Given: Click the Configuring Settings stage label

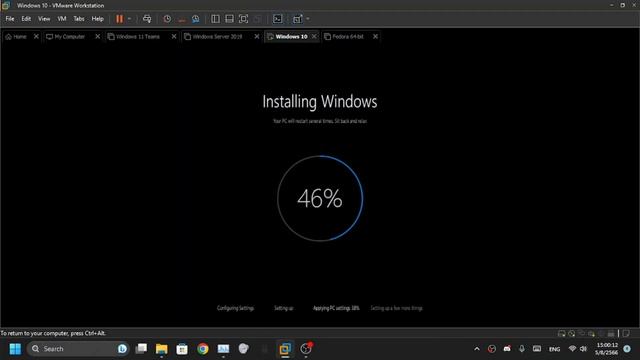Looking at the screenshot, I should point(235,308).
